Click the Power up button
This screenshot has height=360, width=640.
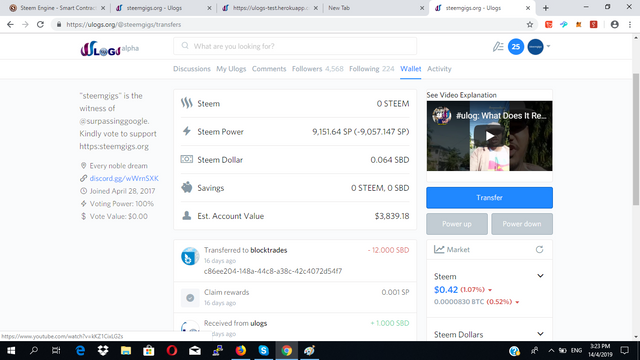[457, 224]
